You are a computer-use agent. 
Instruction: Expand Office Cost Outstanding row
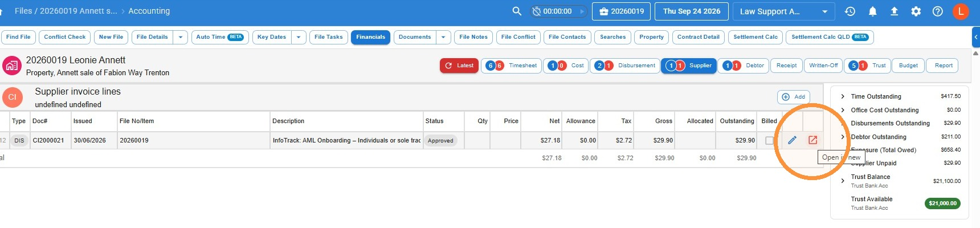coord(843,110)
